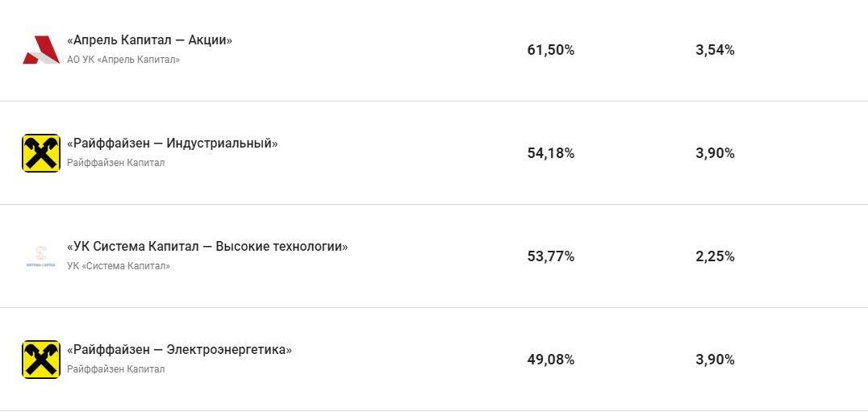Select the 53,77% value
868x412 pixels.
(x=550, y=256)
